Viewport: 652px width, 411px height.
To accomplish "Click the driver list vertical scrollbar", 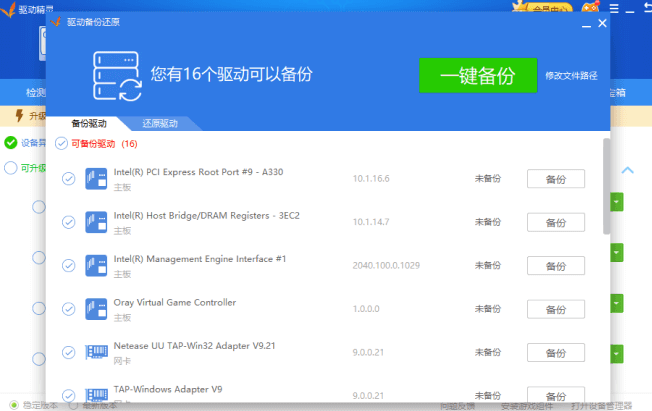I will 606,185.
